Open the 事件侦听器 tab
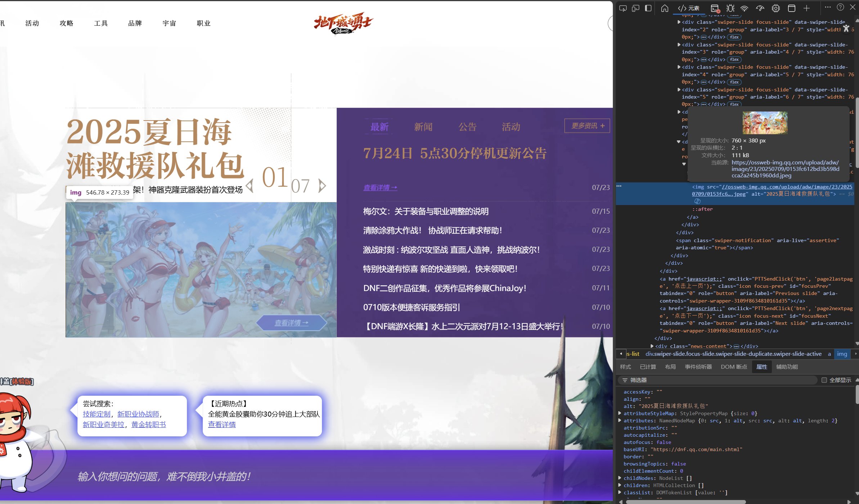Viewport: 859px width, 504px height. 698,367
